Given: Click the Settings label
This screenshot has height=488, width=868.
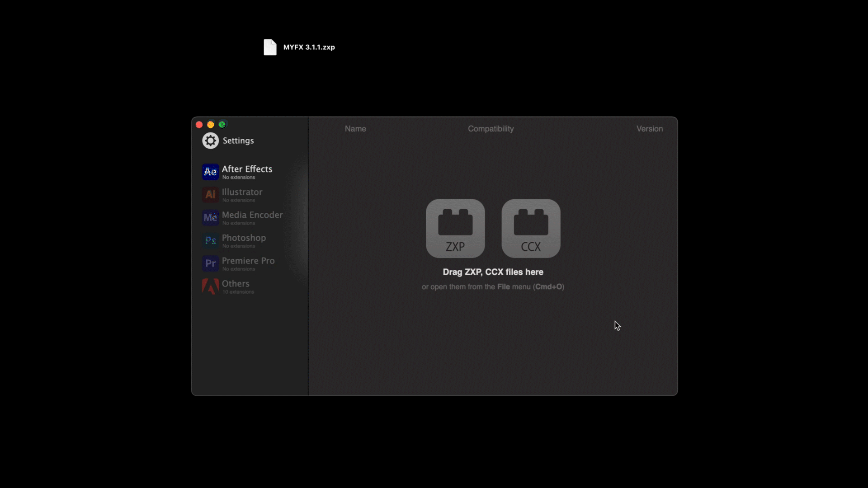Looking at the screenshot, I should tap(238, 141).
